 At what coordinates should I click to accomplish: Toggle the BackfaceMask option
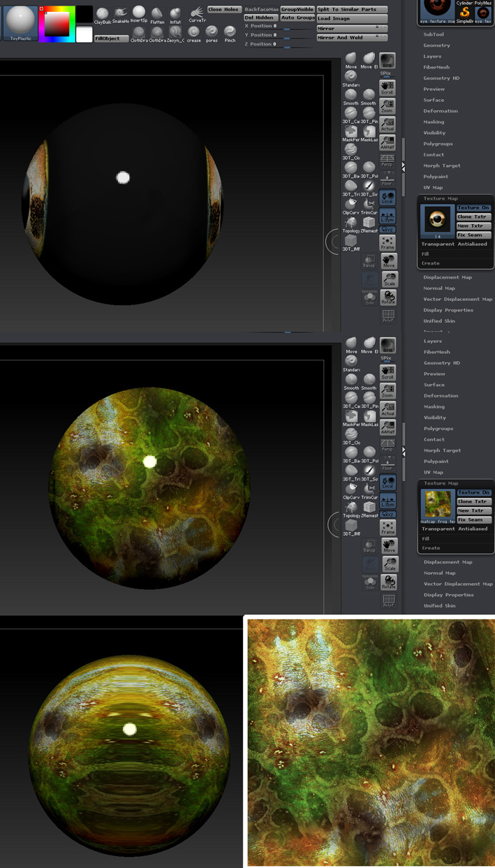pyautogui.click(x=261, y=9)
